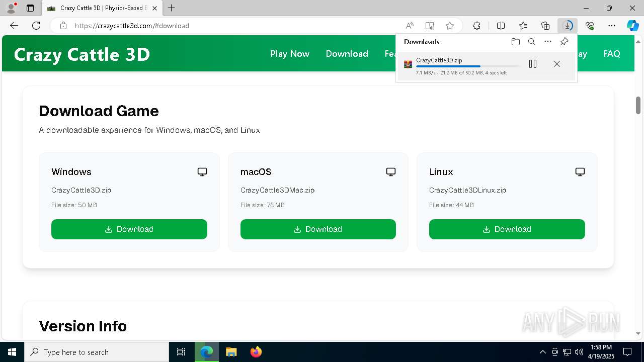644x362 pixels.
Task: Click the Download Game heading
Action: (99, 111)
